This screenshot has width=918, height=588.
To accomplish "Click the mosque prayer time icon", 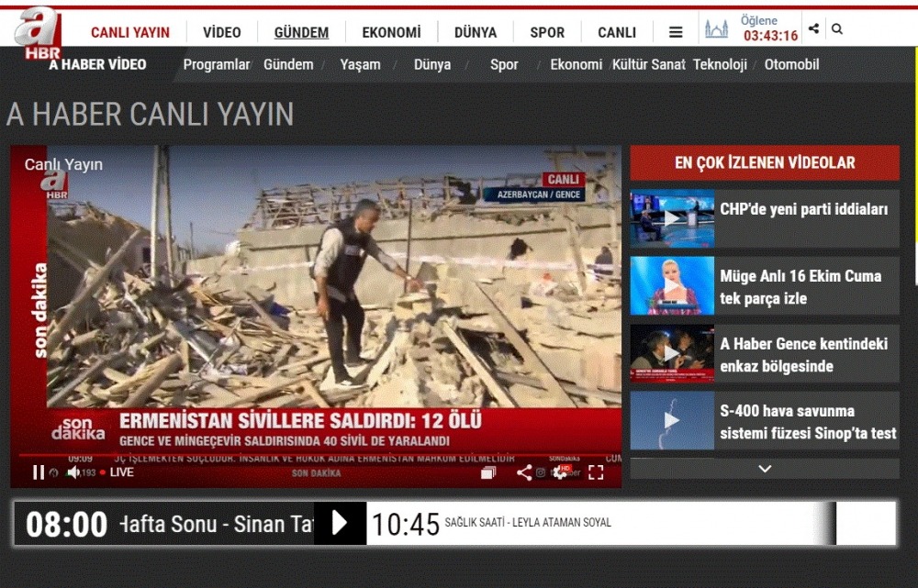I will coord(716,29).
